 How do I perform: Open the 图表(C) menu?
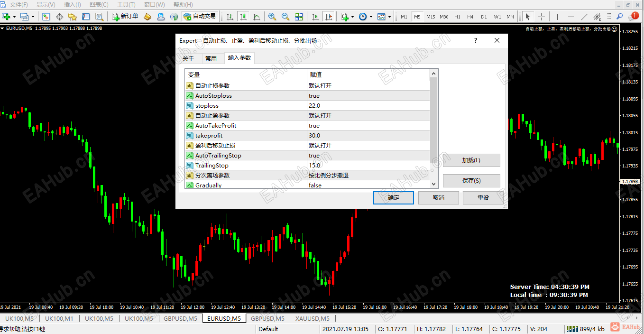pos(99,5)
